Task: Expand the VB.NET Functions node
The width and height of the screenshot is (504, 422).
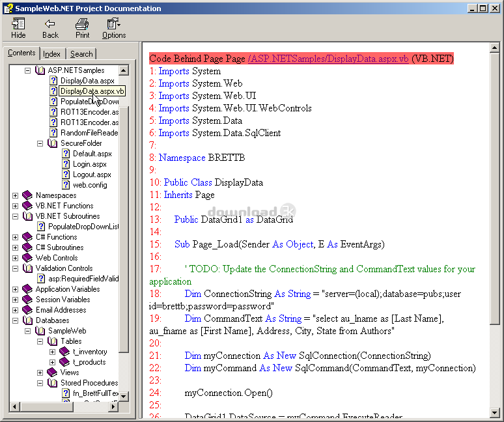Action: pyautogui.click(x=15, y=206)
